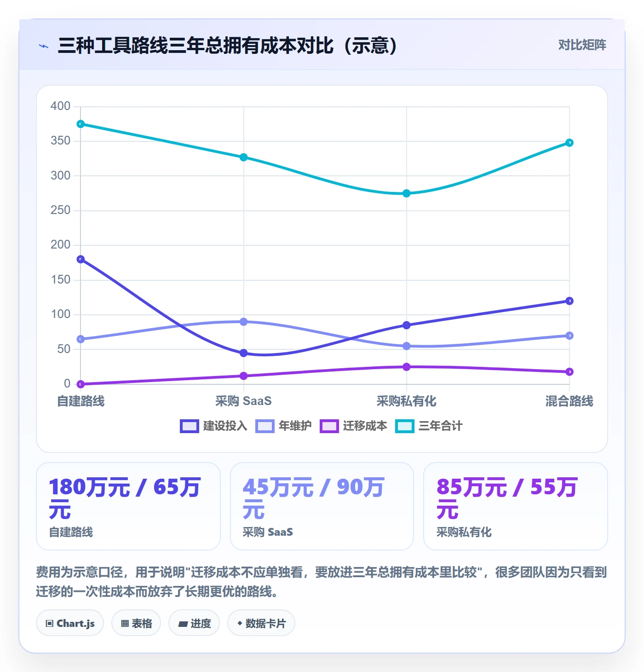
Task: Toggle the 迁移成本 legend item
Action: 353,426
